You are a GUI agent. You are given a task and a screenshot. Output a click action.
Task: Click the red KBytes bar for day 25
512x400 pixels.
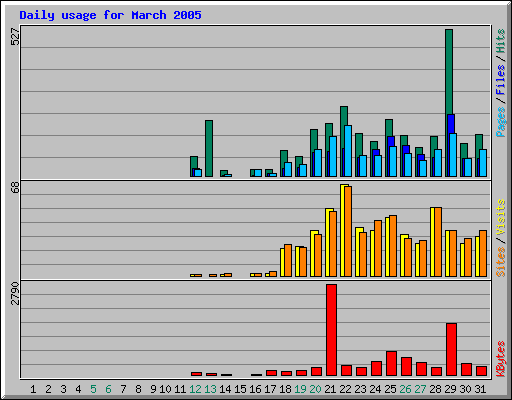391,363
